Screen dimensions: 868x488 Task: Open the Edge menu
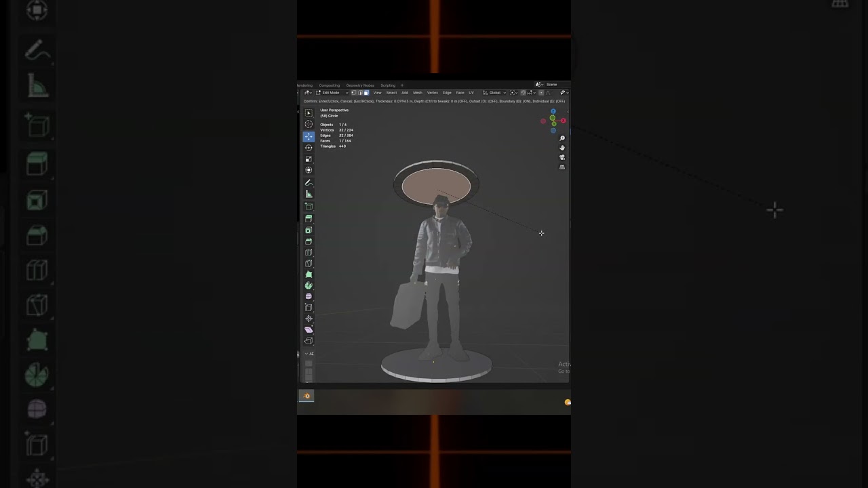[447, 93]
